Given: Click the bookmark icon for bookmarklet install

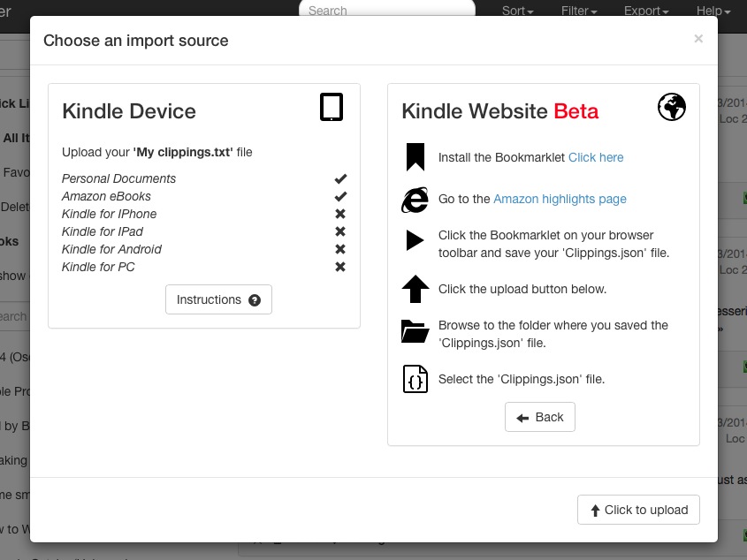Looking at the screenshot, I should (415, 157).
